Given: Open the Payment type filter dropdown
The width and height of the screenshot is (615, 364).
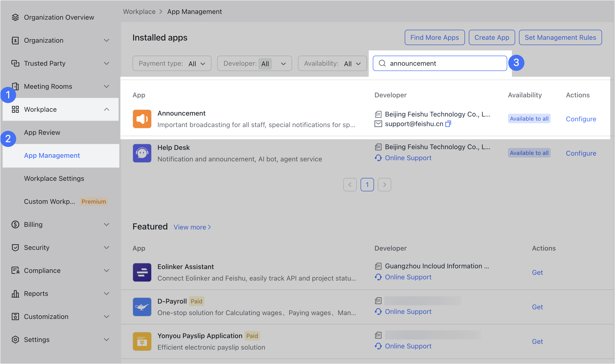Looking at the screenshot, I should (172, 64).
